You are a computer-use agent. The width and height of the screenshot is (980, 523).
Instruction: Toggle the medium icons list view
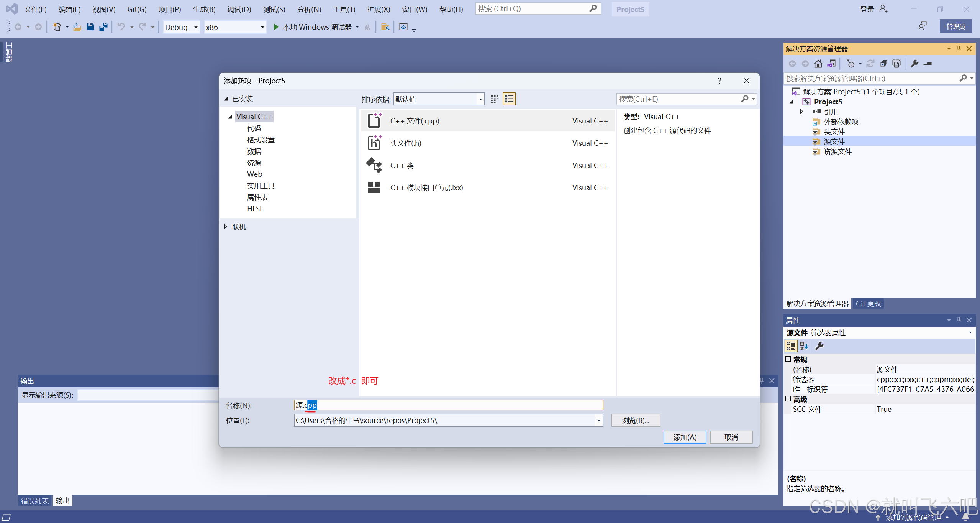pyautogui.click(x=509, y=99)
